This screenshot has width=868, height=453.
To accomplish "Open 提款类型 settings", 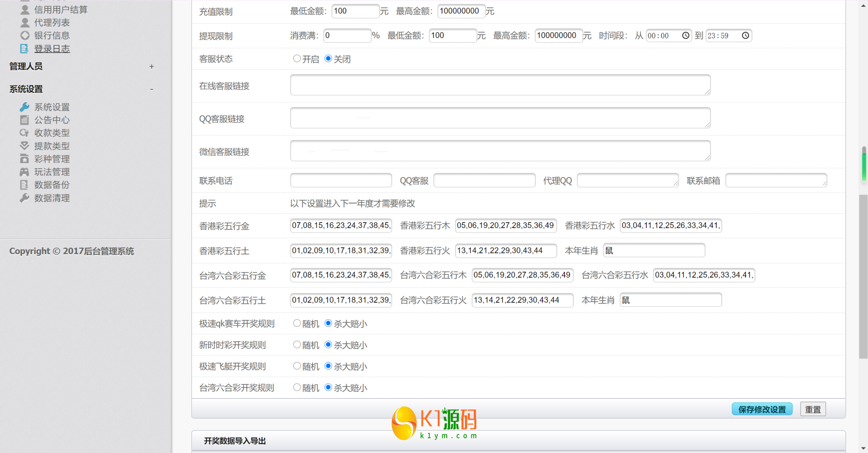I will pyautogui.click(x=52, y=146).
